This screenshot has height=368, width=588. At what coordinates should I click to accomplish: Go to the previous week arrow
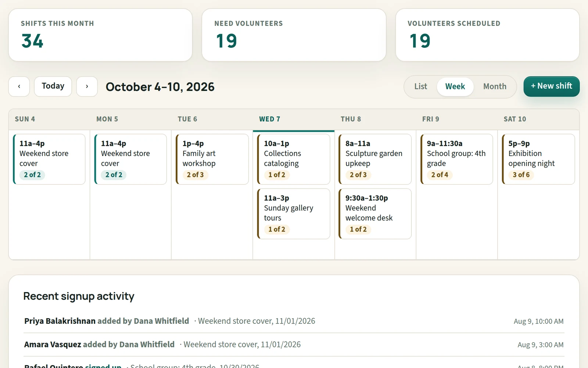(x=19, y=86)
